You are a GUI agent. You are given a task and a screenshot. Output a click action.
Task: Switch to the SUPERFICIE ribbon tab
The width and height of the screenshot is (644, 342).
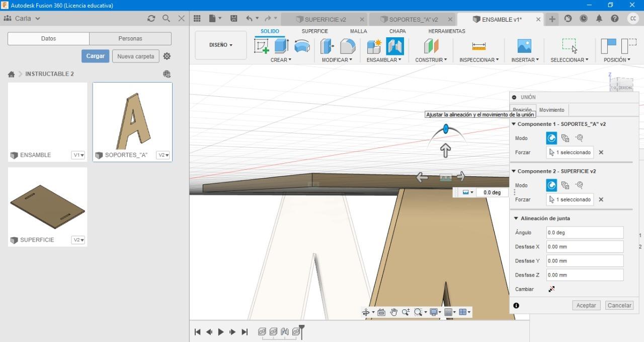(314, 31)
